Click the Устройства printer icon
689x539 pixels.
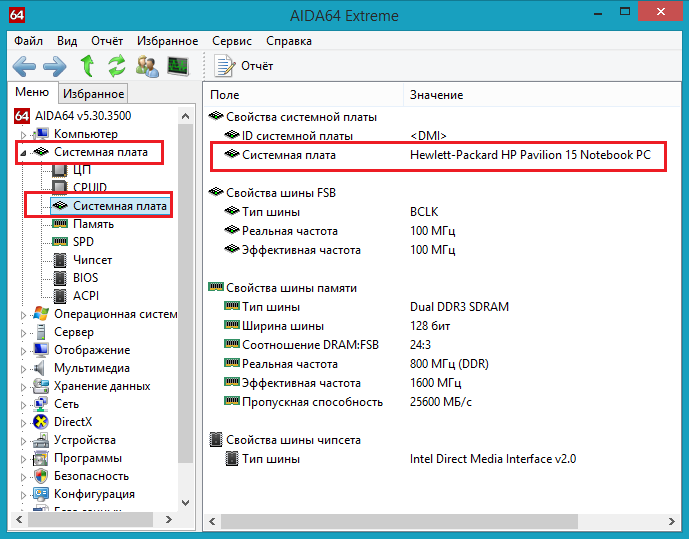[41, 440]
